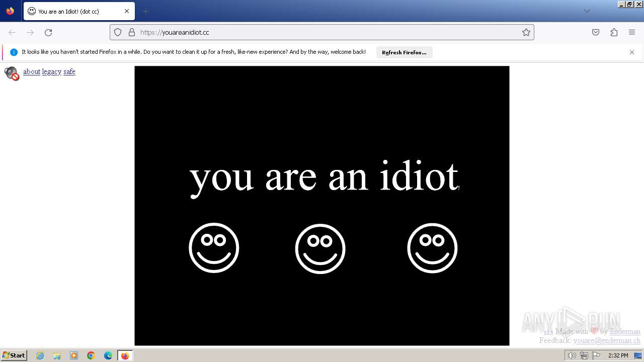644x362 pixels.
Task: Click the volume tray icon
Action: tap(572, 355)
